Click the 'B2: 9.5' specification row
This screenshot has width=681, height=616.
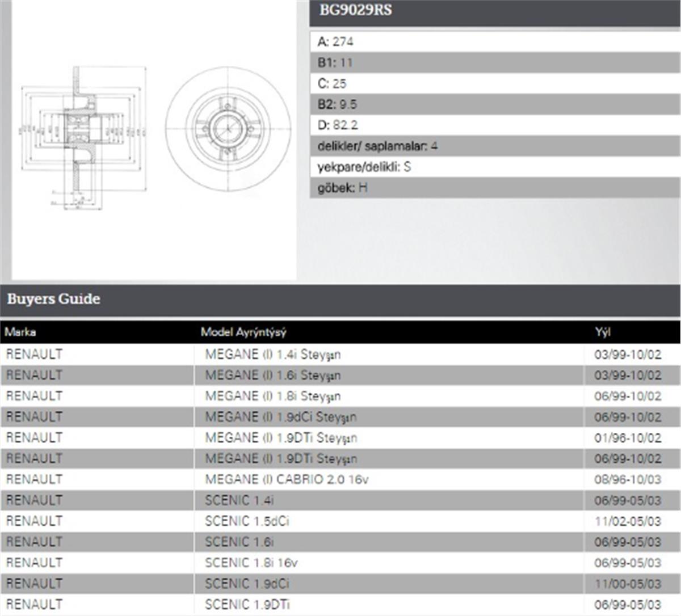pos(495,104)
